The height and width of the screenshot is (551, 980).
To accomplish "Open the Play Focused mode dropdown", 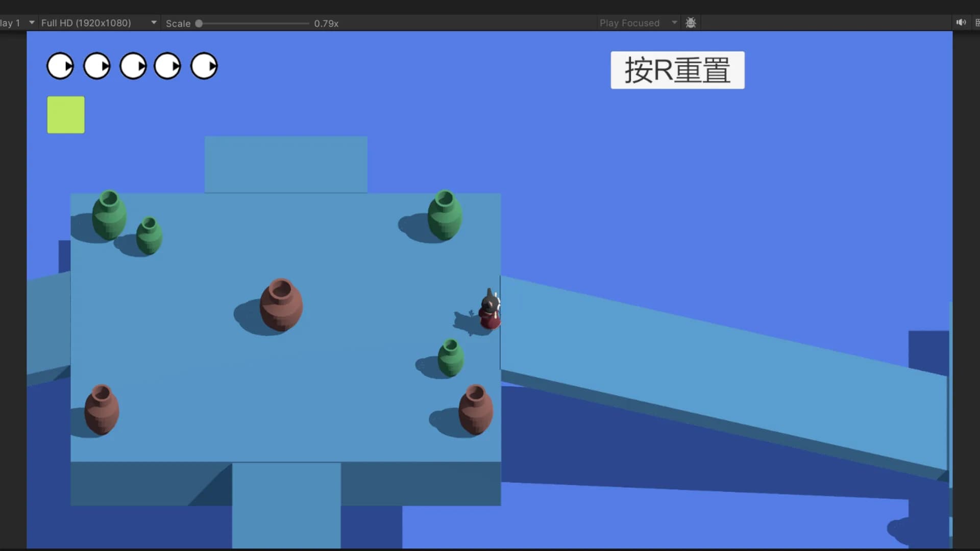I will coord(638,23).
